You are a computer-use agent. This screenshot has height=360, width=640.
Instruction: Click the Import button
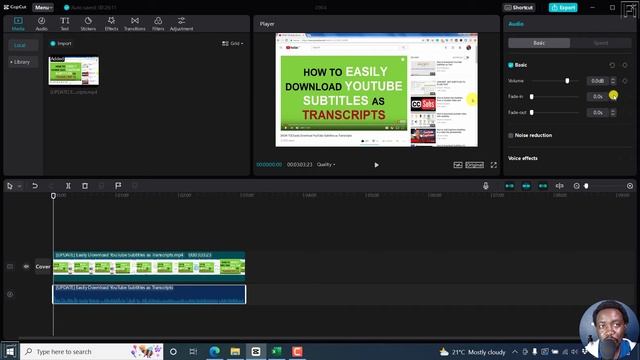(x=61, y=43)
